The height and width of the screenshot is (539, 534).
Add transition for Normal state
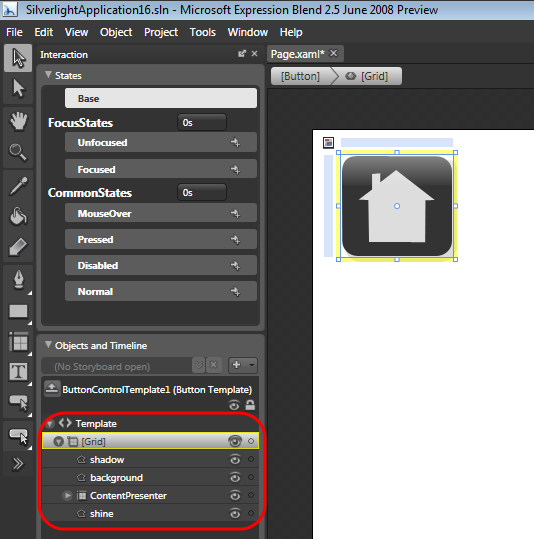tap(236, 292)
